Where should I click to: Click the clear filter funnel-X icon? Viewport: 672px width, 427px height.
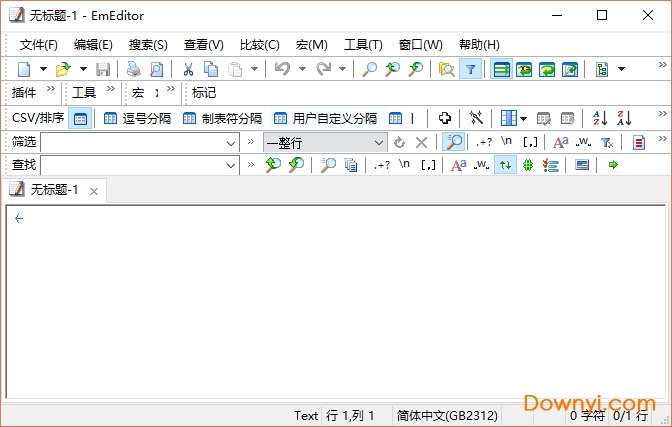point(607,142)
